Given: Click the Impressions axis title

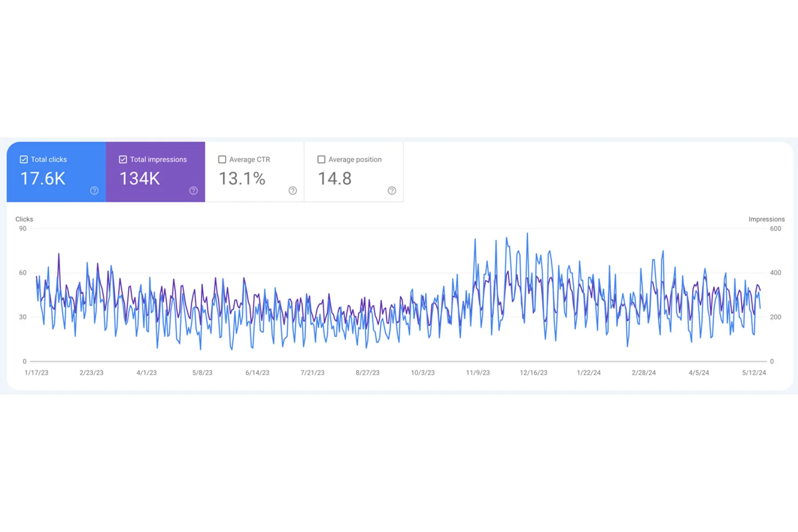Looking at the screenshot, I should coord(767,219).
